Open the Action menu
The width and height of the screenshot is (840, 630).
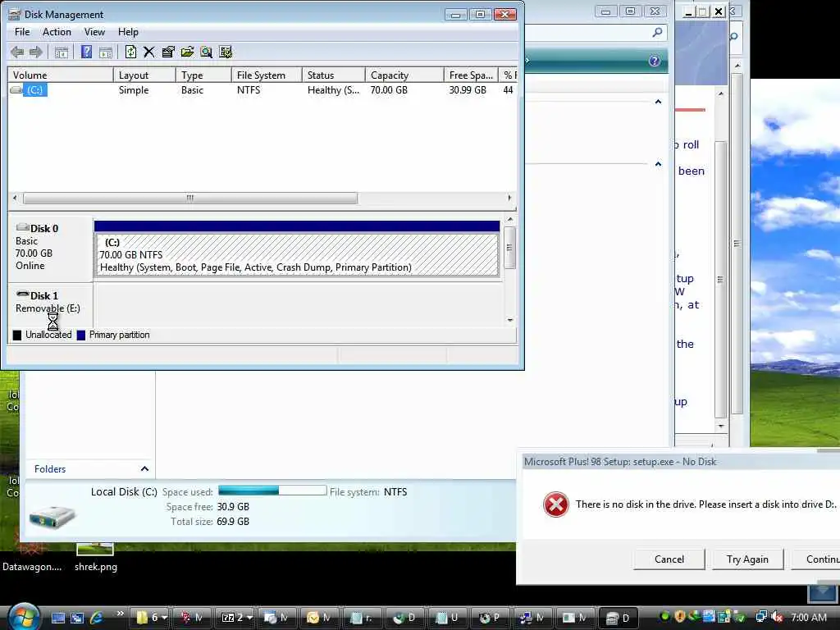tap(57, 32)
